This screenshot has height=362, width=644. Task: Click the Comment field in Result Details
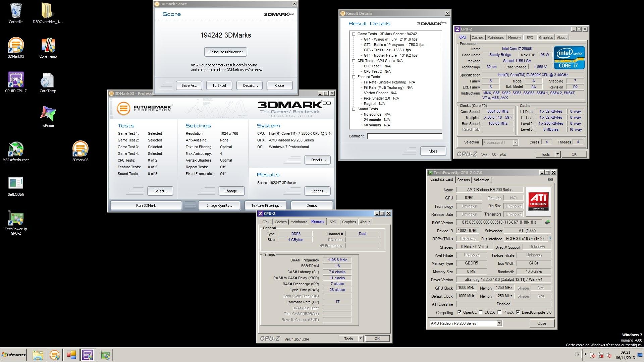(405, 136)
